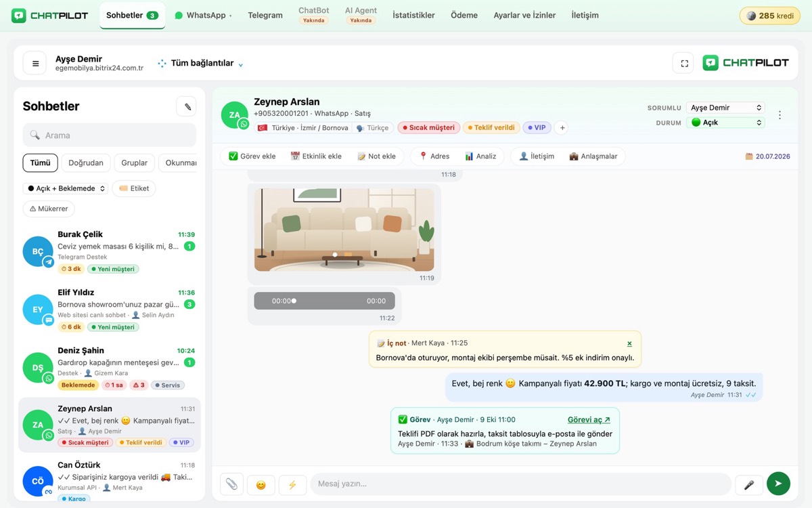Image resolution: width=812 pixels, height=508 pixels.
Task: Open the ChatBot tab
Action: point(314,15)
